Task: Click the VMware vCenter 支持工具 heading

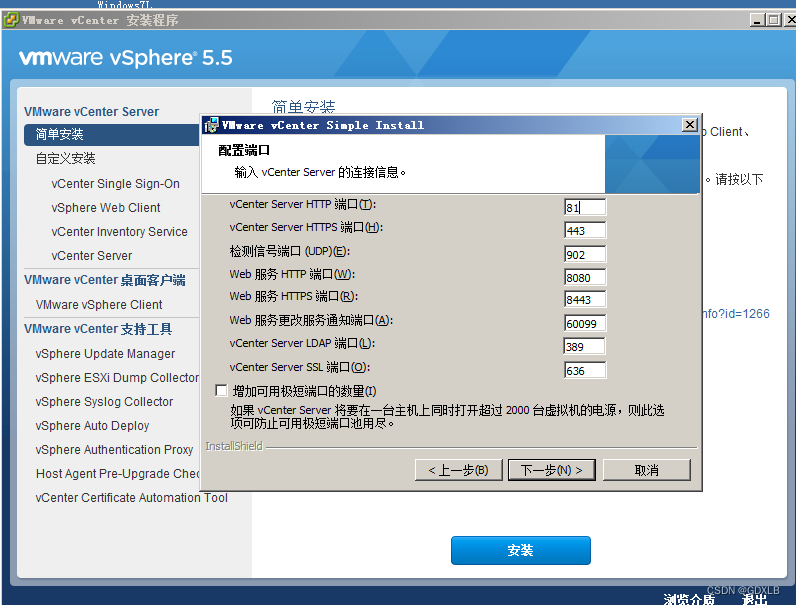Action: pos(98,329)
